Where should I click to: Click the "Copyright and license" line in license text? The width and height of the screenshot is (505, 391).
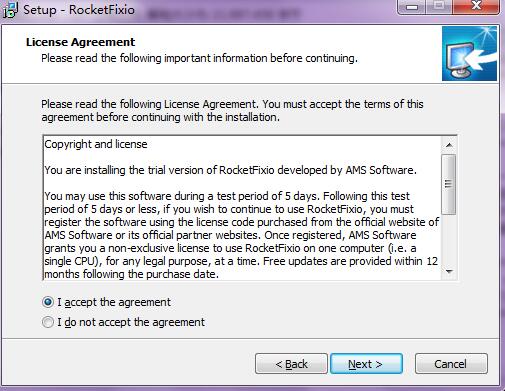(96, 144)
